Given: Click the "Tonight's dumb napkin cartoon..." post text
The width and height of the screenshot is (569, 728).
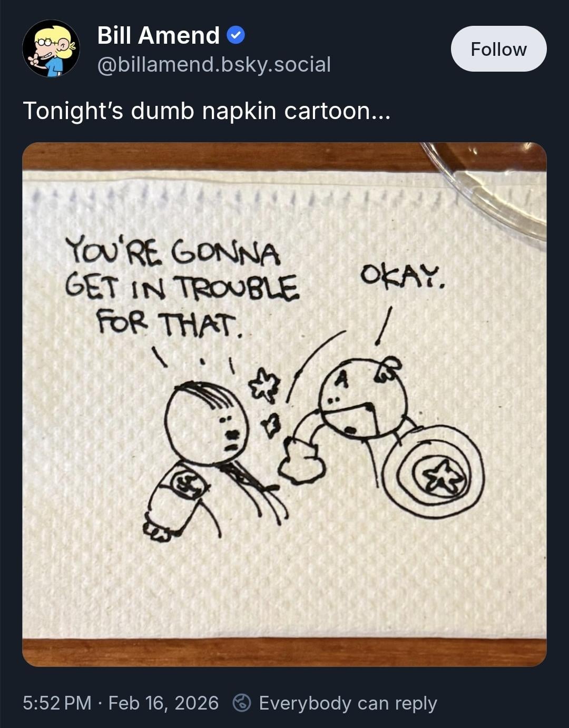Looking at the screenshot, I should point(207,111).
